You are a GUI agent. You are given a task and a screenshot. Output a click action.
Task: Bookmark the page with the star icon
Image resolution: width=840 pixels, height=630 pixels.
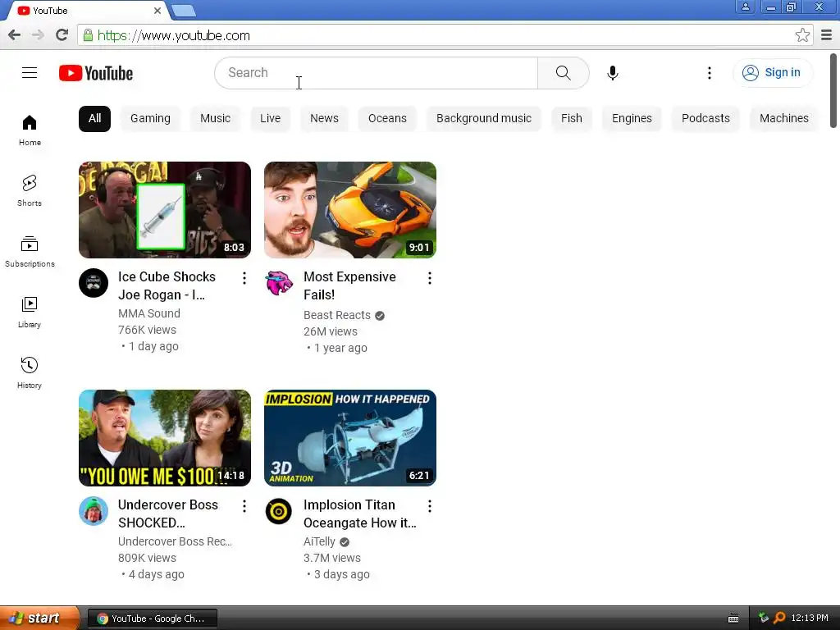pyautogui.click(x=802, y=35)
